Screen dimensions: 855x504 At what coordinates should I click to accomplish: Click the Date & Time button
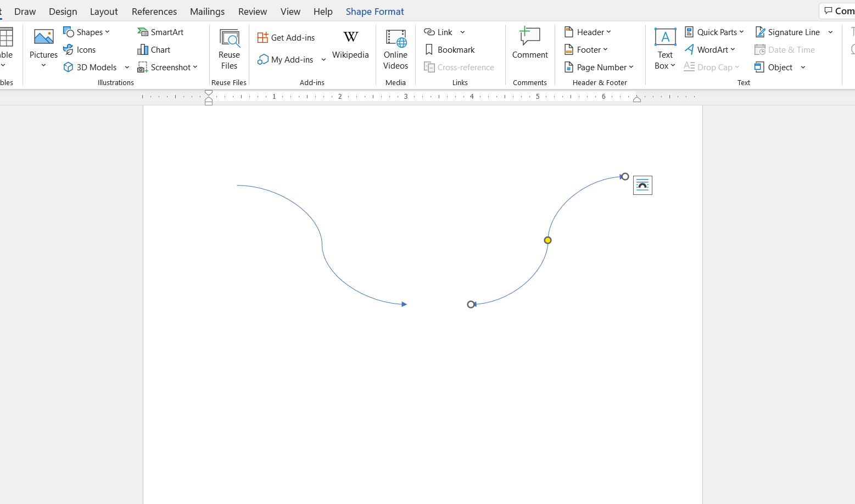[785, 49]
